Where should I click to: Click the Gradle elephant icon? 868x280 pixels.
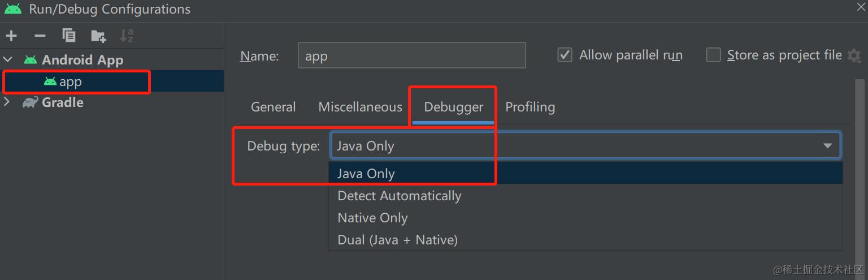pos(31,102)
